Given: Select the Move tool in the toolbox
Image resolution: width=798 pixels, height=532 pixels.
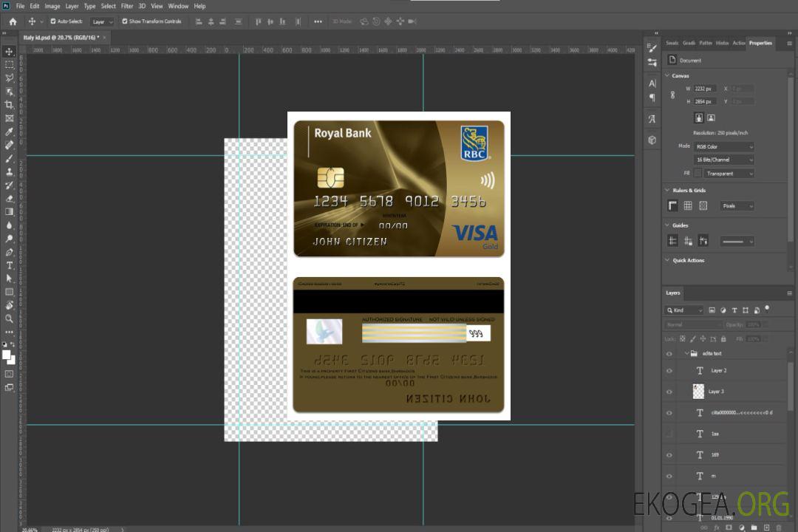Looking at the screenshot, I should (9, 52).
